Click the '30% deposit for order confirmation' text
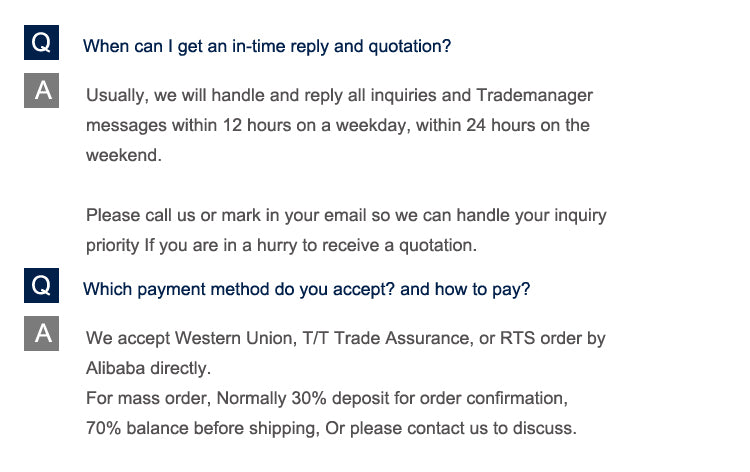Viewport: 750px width, 472px height. 429,398
